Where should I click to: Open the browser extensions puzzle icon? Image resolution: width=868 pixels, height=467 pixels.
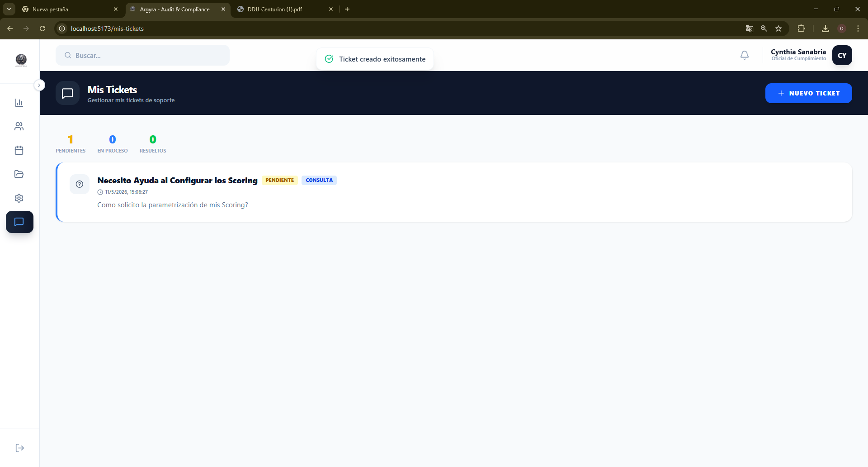[801, 29]
